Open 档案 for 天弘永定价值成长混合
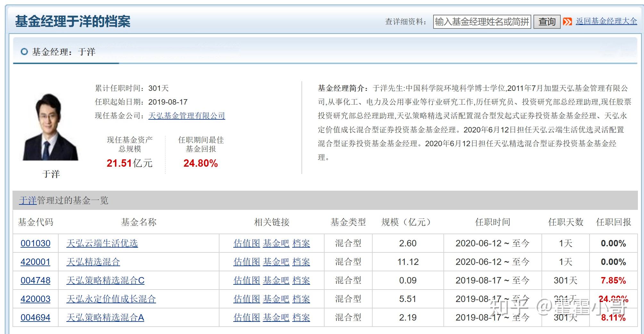Image resolution: width=644 pixels, height=334 pixels. click(x=301, y=299)
